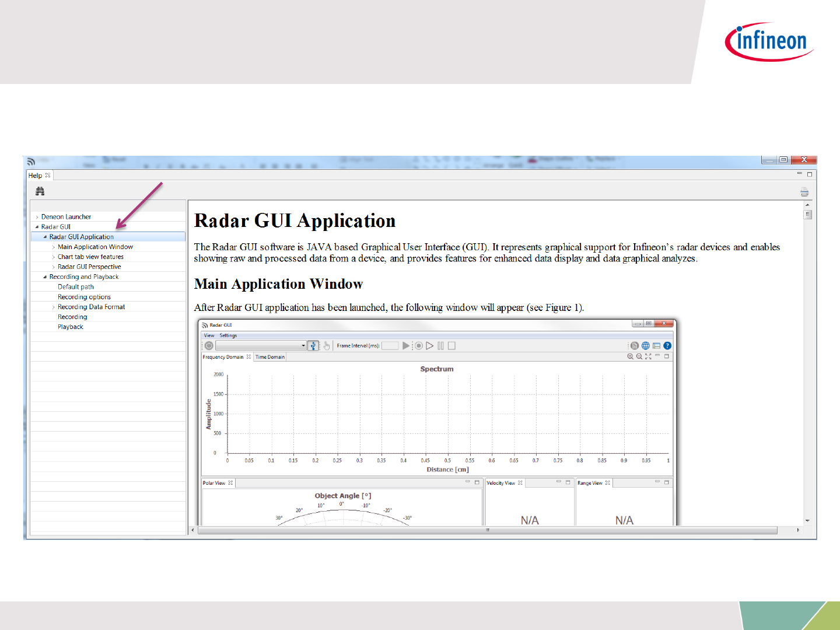
Task: Collapse the Radar GUI Application node
Action: pos(45,237)
